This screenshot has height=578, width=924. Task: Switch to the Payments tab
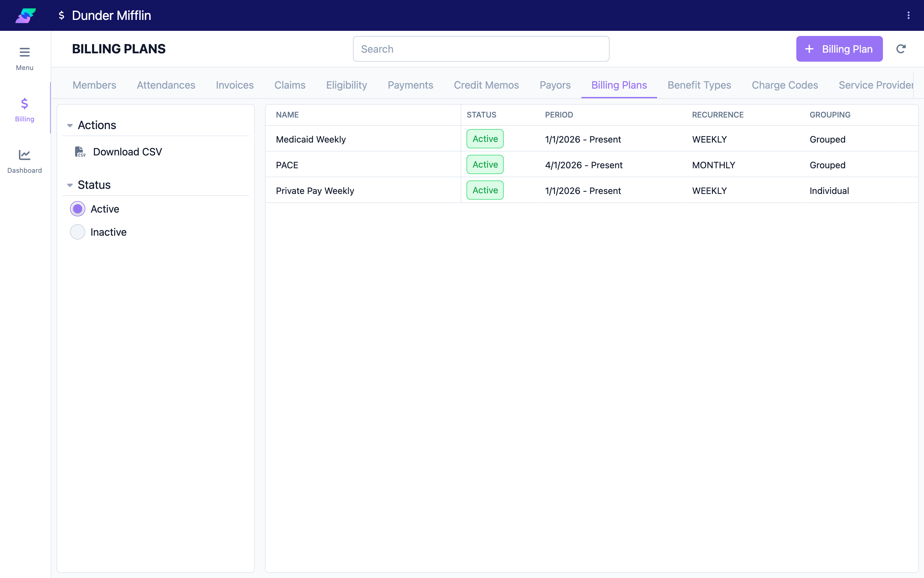coord(410,85)
